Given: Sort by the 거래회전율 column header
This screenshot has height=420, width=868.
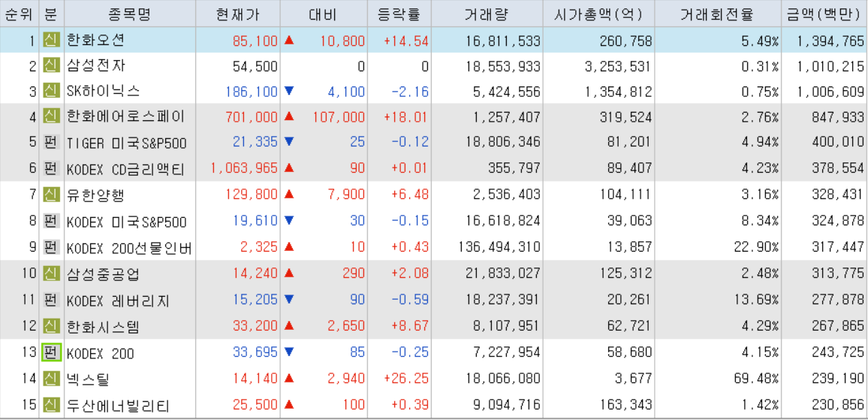Looking at the screenshot, I should pyautogui.click(x=717, y=14).
